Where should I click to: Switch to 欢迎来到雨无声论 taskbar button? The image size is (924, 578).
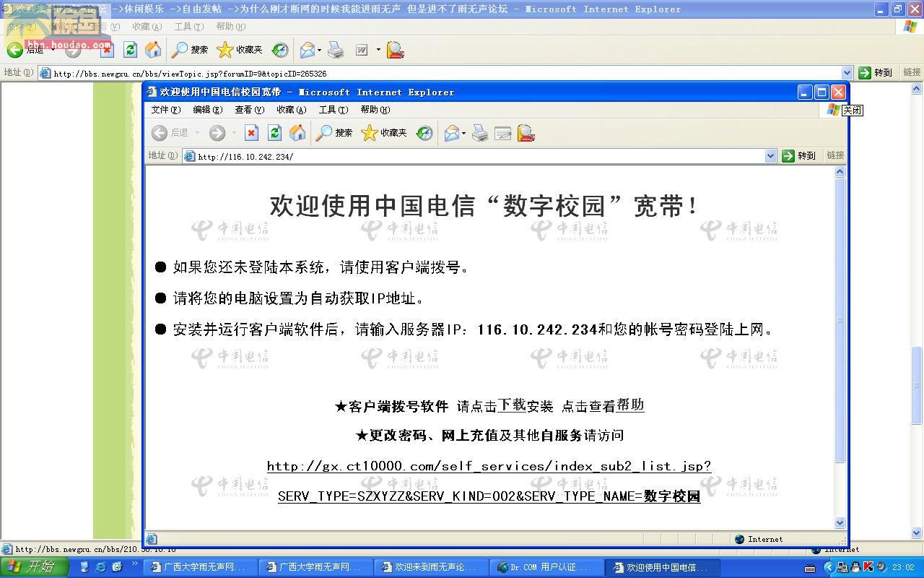coord(432,568)
